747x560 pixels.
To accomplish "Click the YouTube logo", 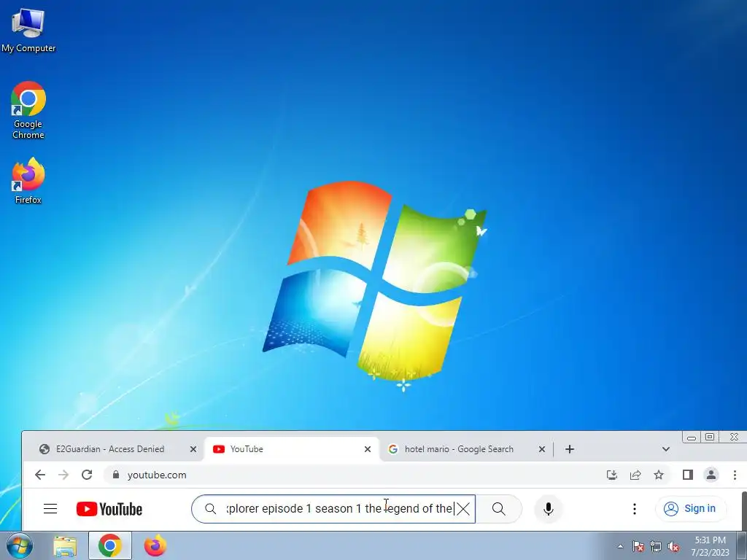I will pyautogui.click(x=109, y=509).
